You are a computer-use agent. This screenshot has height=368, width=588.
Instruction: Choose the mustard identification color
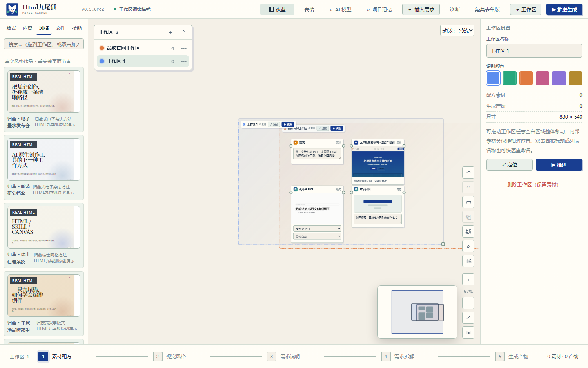coord(575,78)
